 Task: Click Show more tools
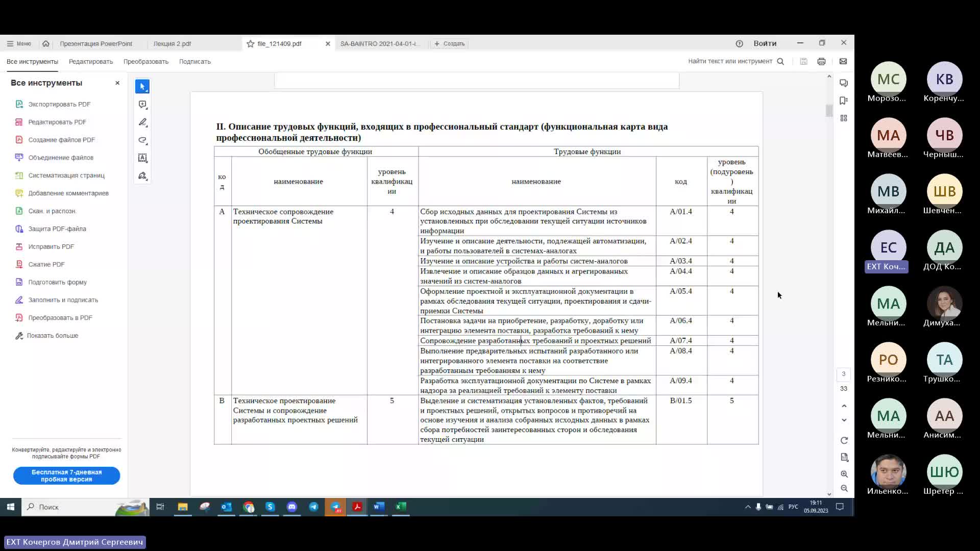pyautogui.click(x=52, y=336)
